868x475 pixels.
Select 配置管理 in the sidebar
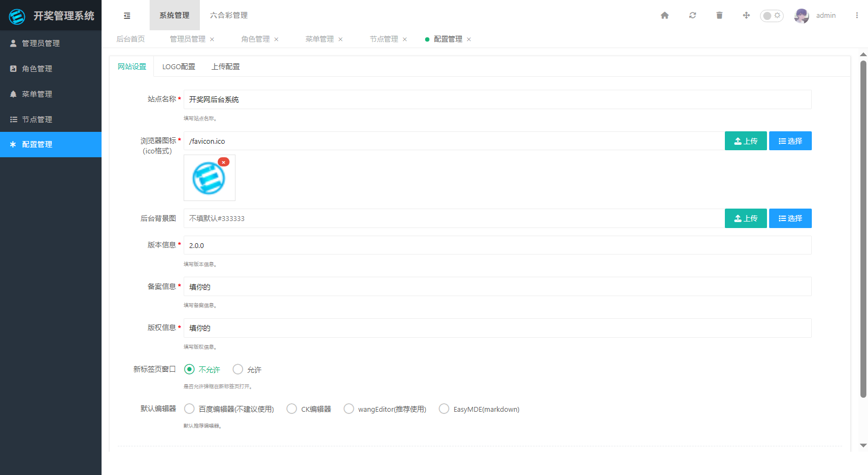click(51, 144)
